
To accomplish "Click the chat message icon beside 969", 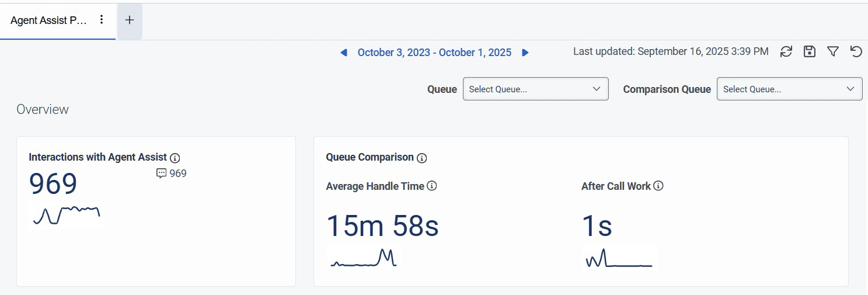I will pyautogui.click(x=162, y=173).
